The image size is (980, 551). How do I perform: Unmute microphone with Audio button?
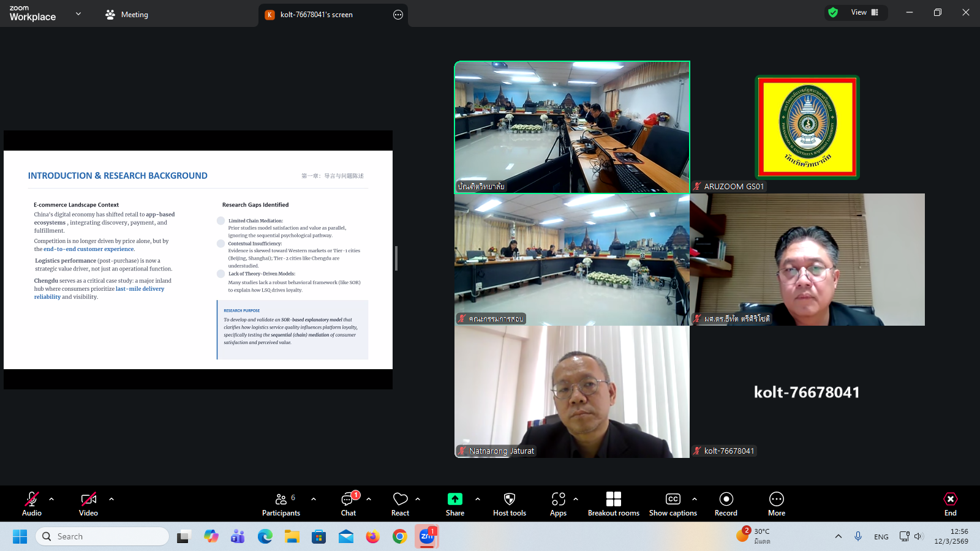[x=32, y=504]
